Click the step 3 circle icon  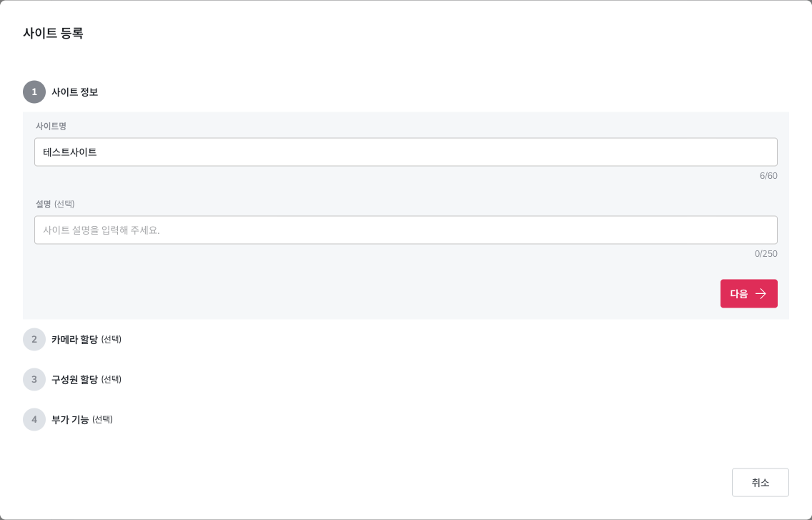(34, 379)
